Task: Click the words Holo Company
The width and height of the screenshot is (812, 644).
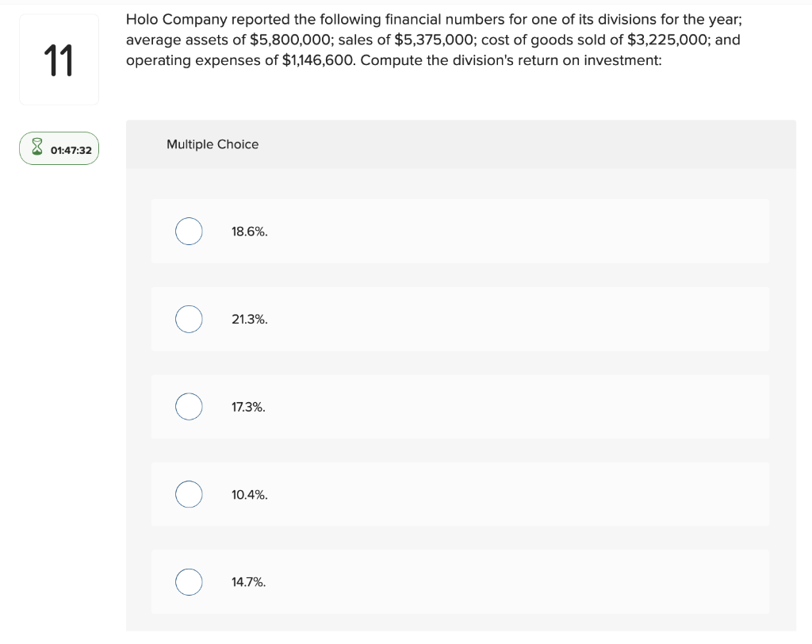Action: point(177,20)
